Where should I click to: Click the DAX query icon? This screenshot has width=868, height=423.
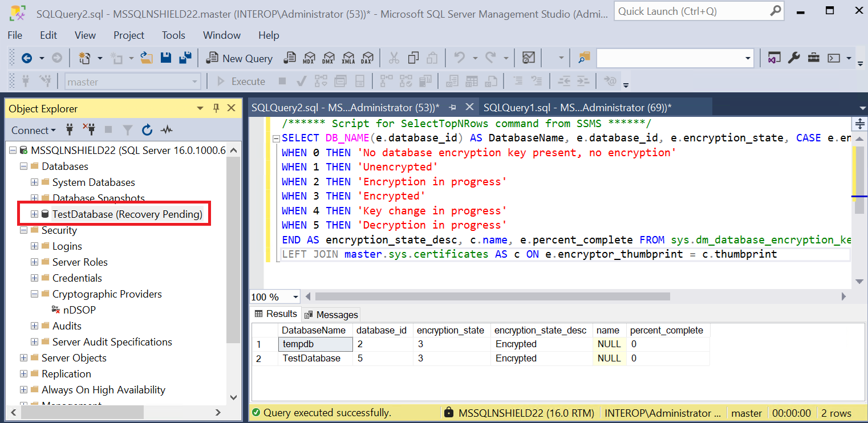[x=367, y=58]
